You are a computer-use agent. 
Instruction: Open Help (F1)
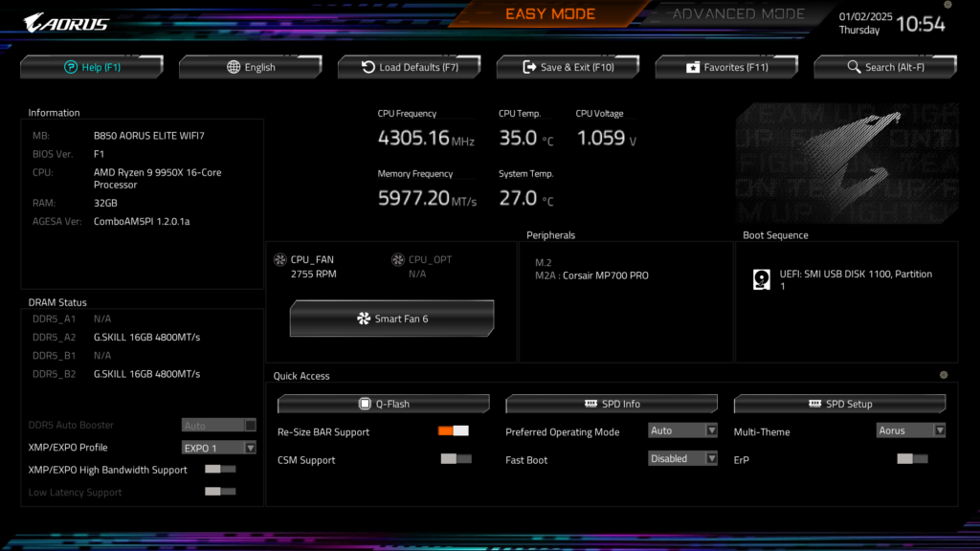coord(92,67)
